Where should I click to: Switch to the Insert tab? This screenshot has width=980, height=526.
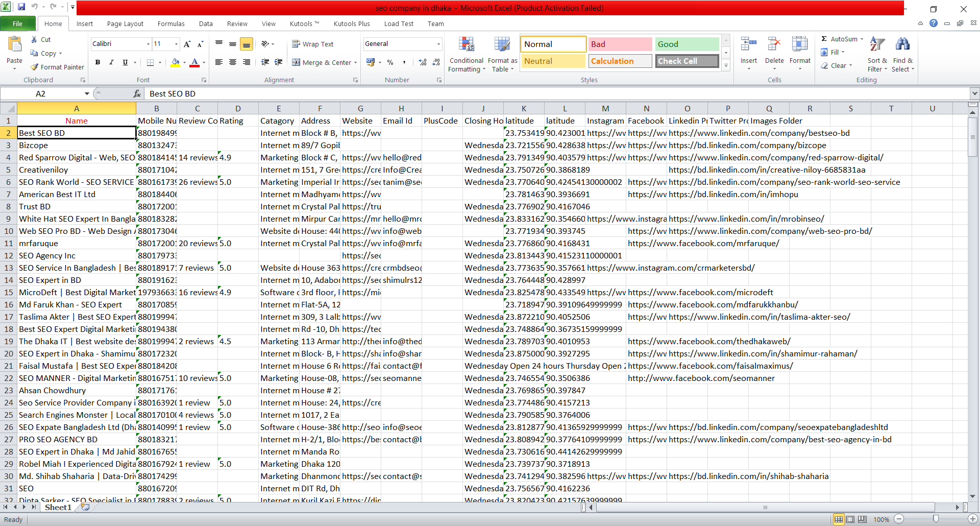[85, 23]
